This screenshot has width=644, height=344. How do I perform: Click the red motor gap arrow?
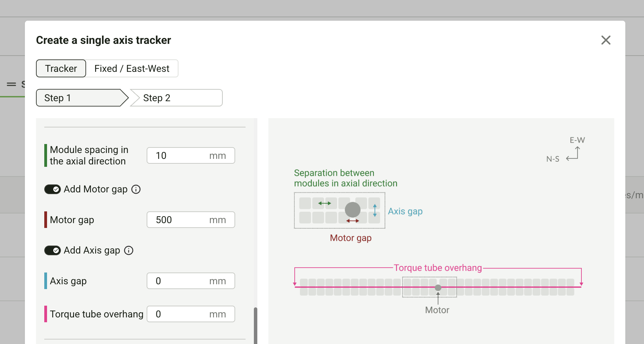pyautogui.click(x=352, y=221)
